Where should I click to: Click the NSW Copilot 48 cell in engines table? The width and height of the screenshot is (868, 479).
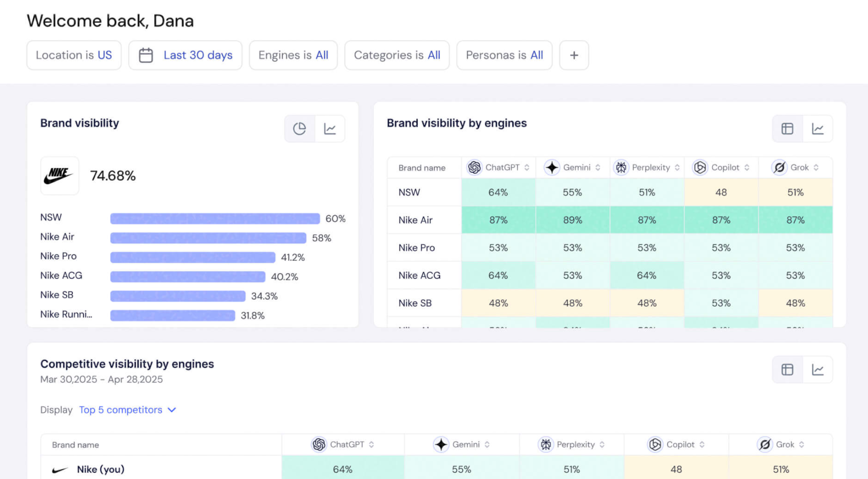721,192
